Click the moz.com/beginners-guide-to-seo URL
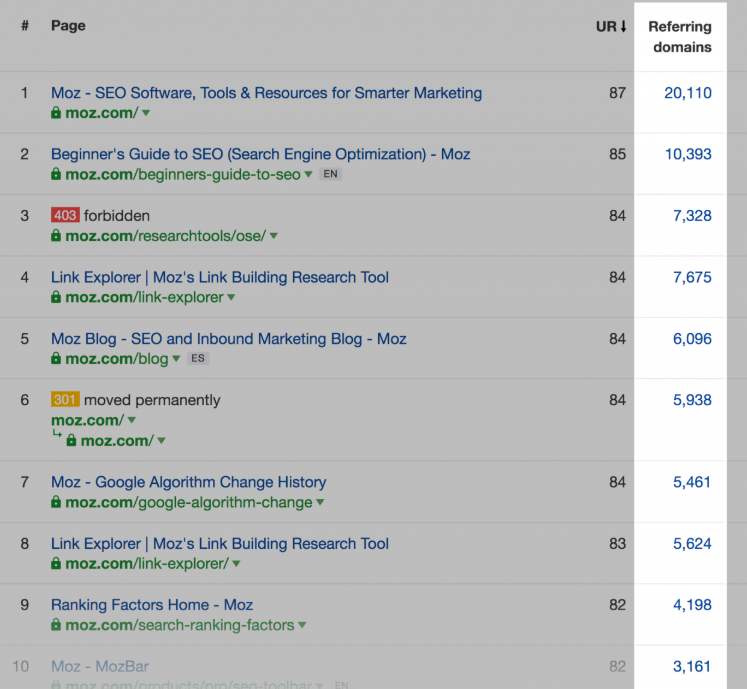The width and height of the screenshot is (747, 689). pyautogui.click(x=183, y=174)
